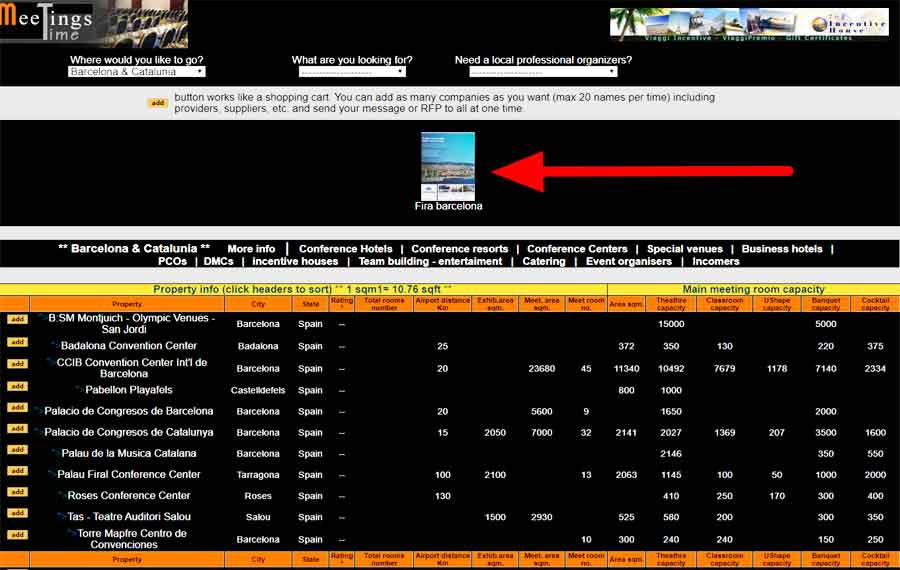This screenshot has width=900, height=570.
Task: Add Palau de la Musica Catalana to cart
Action: (x=17, y=450)
